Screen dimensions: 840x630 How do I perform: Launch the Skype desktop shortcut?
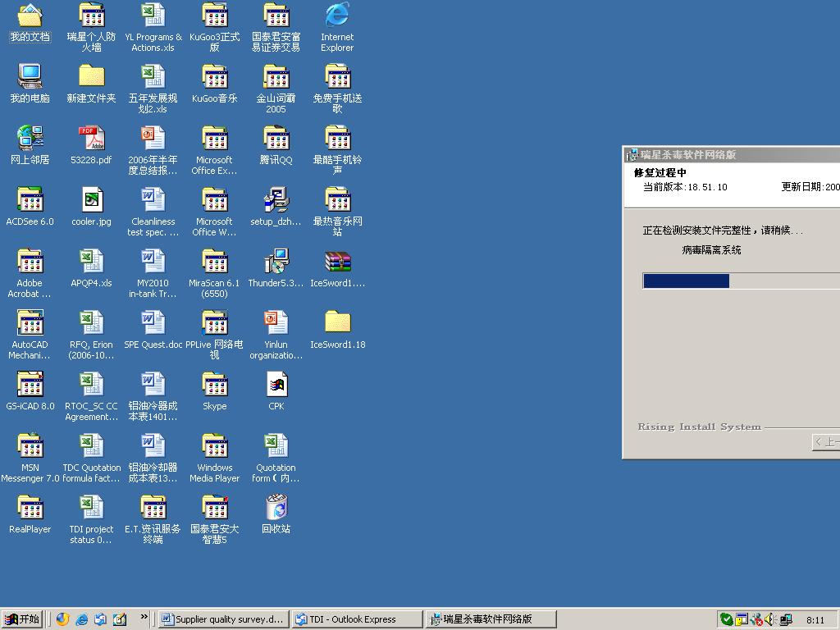(214, 391)
